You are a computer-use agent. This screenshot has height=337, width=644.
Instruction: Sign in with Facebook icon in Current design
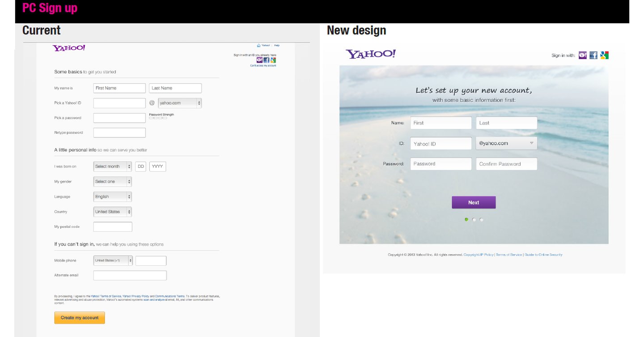[266, 60]
